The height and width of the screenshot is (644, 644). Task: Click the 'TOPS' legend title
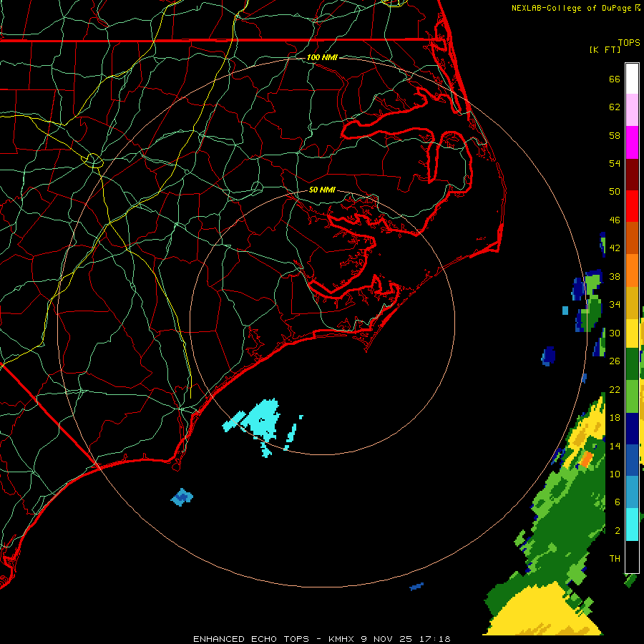tap(629, 43)
